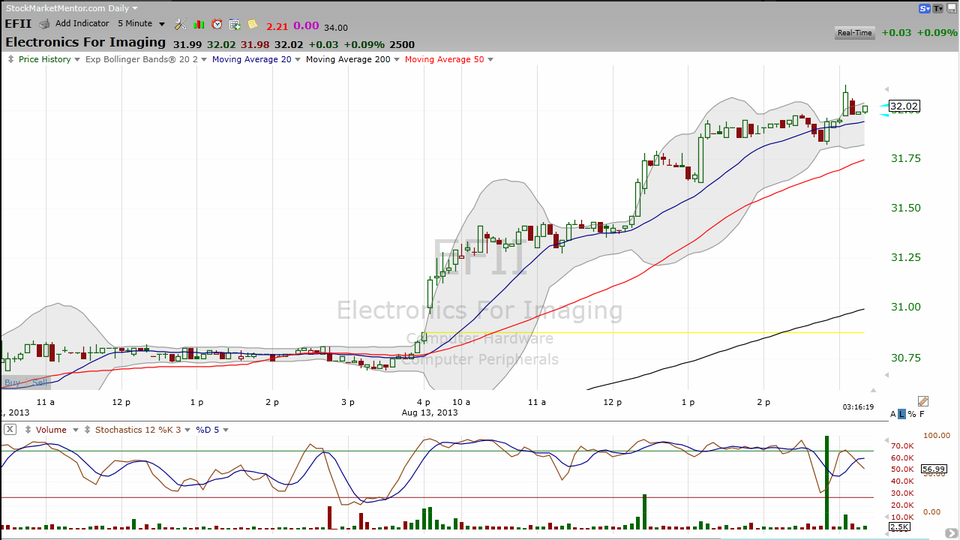Add to watchlist via calendar-plus icon
Screen dimensions: 960x540
tap(234, 24)
